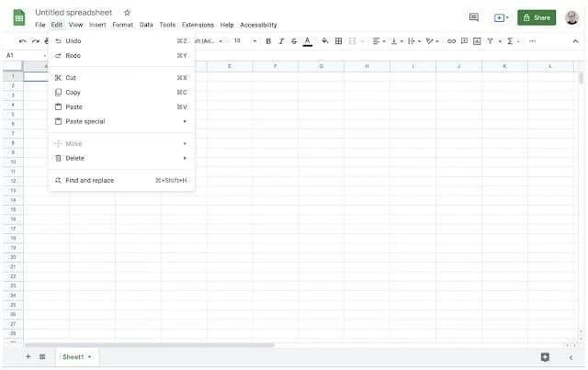Open the comment history icon
This screenshot has width=588, height=370.
point(474,17)
